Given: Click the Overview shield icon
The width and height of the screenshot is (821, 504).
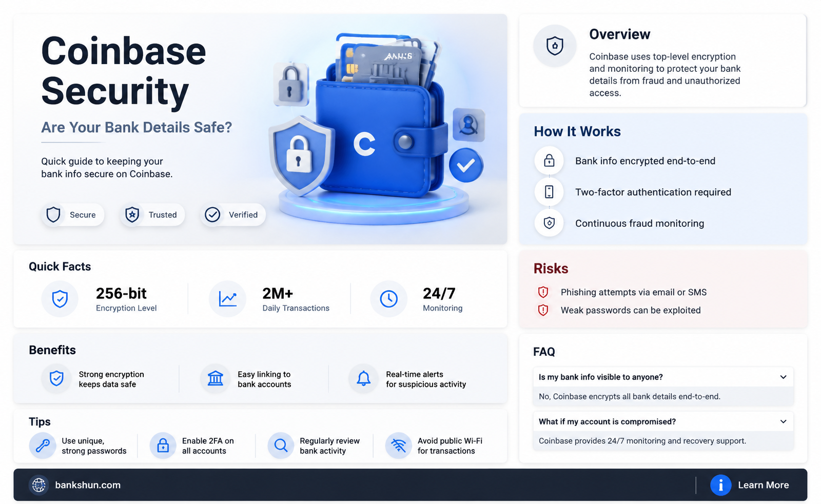Looking at the screenshot, I should (555, 46).
